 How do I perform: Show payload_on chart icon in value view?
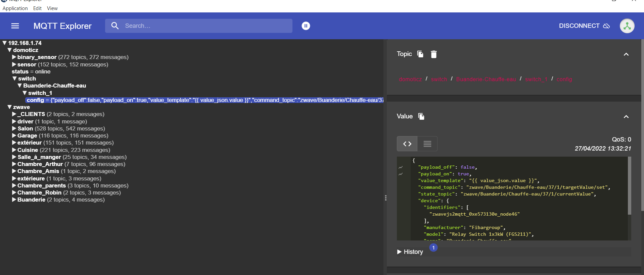pos(401,174)
